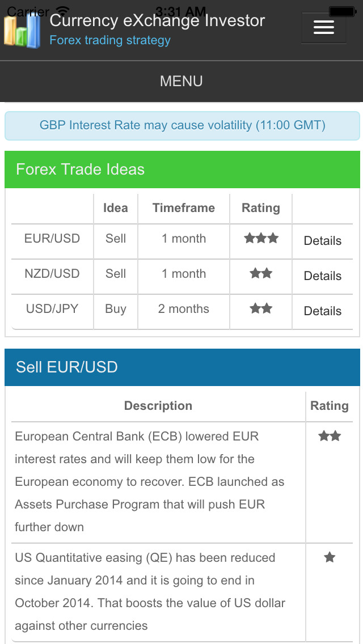This screenshot has width=363, height=644.
Task: Click the Timeframe column header
Action: 183,208
